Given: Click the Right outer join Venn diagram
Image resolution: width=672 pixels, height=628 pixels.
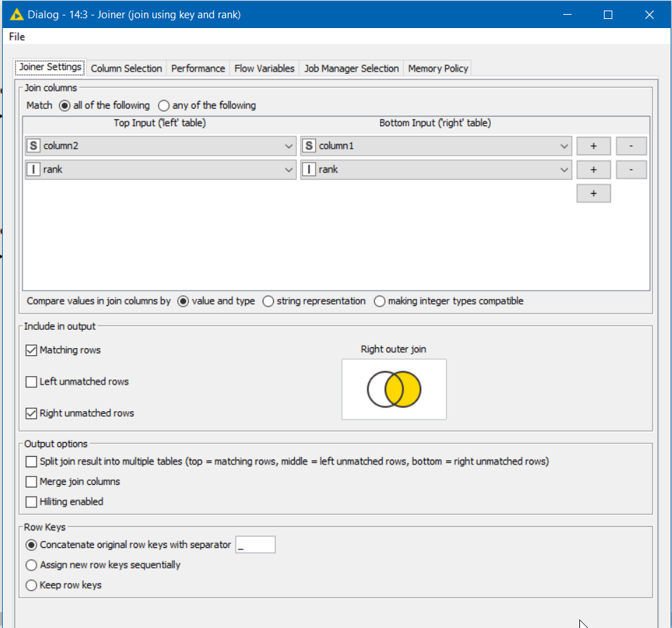Looking at the screenshot, I should pos(393,389).
